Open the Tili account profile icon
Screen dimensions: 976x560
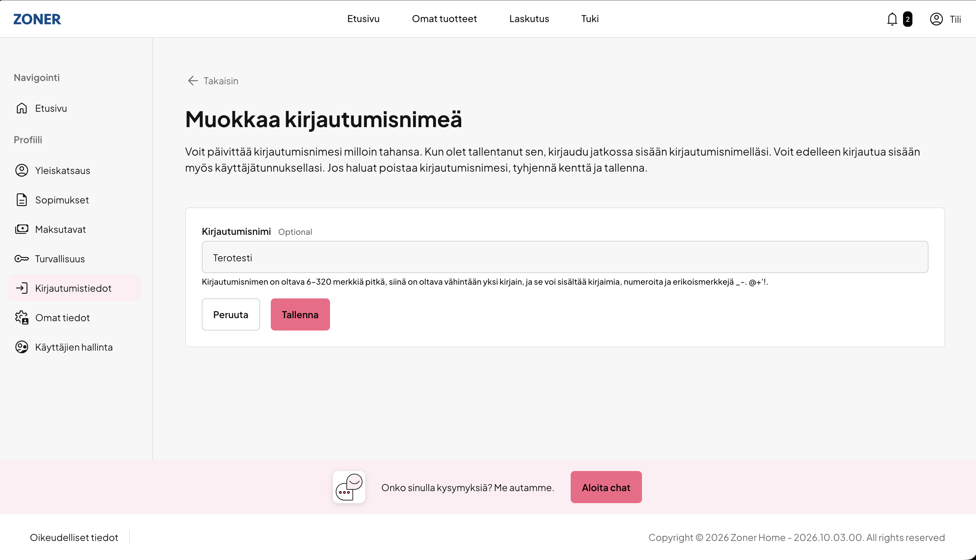pos(936,19)
